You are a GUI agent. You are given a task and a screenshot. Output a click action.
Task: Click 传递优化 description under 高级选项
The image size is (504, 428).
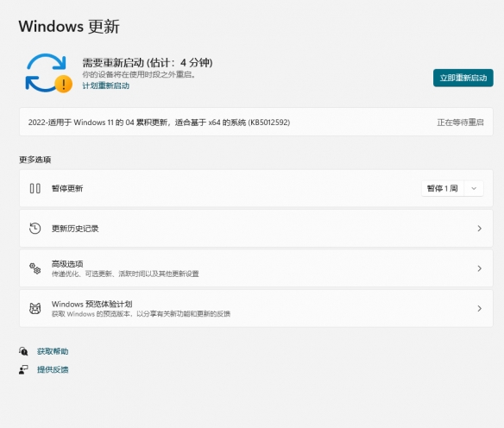point(125,274)
